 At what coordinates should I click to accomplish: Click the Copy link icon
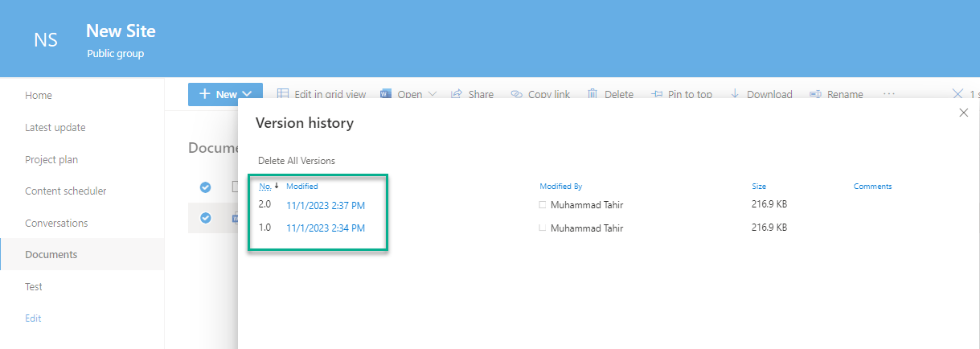[516, 94]
